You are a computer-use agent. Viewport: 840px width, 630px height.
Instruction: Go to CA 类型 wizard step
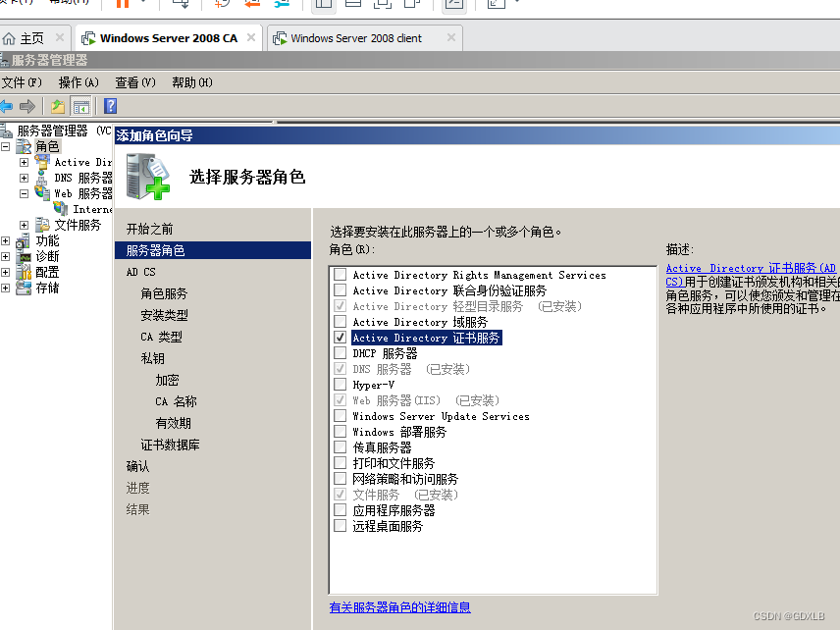click(161, 337)
